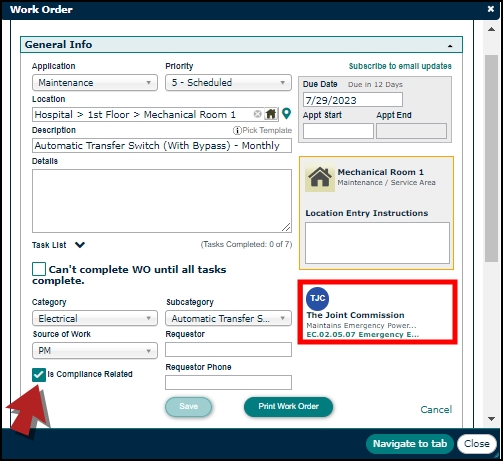Click scrollbar up arrow
Screen dimensions: 503x461
coord(491,29)
